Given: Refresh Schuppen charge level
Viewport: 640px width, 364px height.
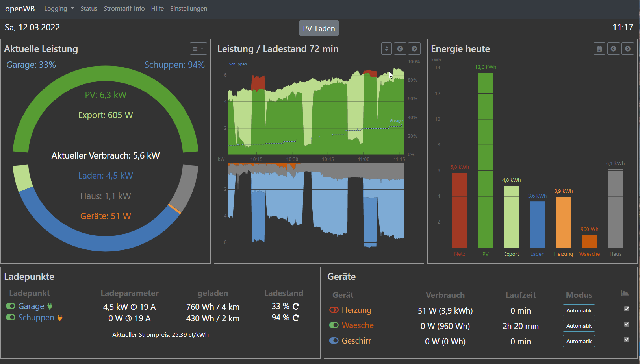Looking at the screenshot, I should (296, 318).
